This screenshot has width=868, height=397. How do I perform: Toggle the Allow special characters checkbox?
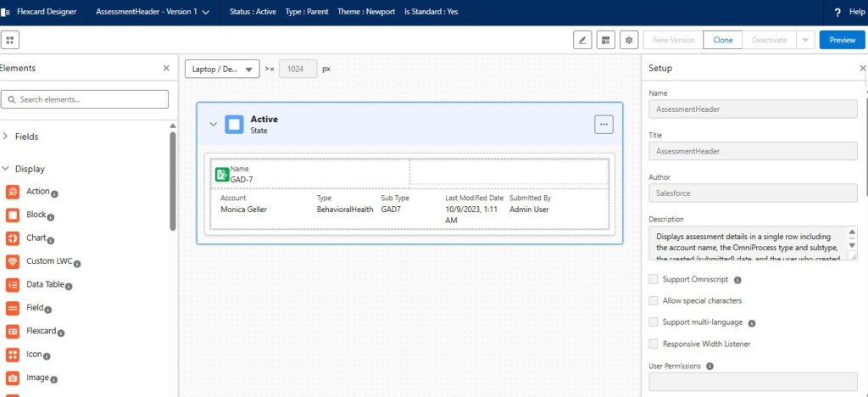coord(653,300)
